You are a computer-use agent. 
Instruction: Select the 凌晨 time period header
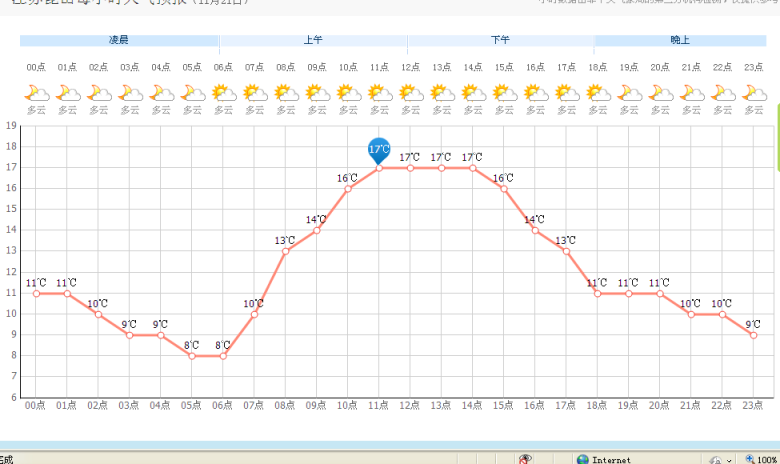point(119,41)
